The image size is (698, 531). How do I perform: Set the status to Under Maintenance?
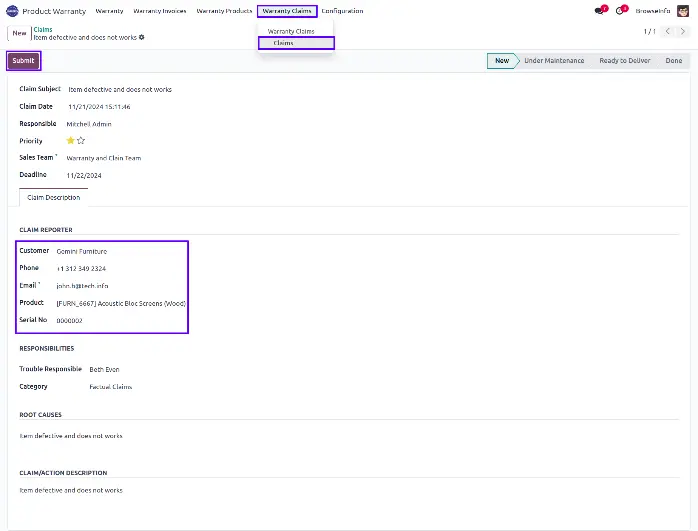pos(553,61)
